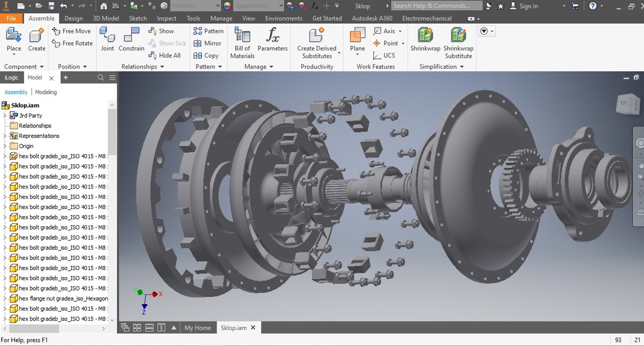
Task: Switch to the Environments ribbon tab
Action: point(283,18)
